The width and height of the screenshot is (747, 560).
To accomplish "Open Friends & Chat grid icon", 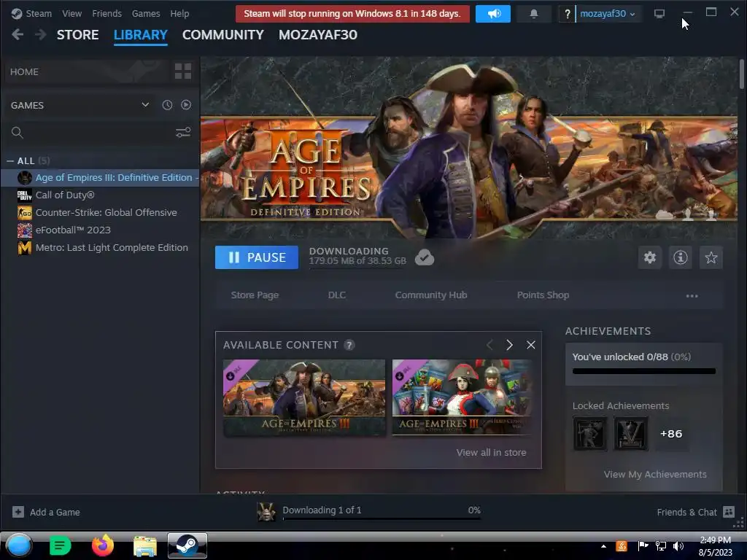I will pyautogui.click(x=729, y=512).
